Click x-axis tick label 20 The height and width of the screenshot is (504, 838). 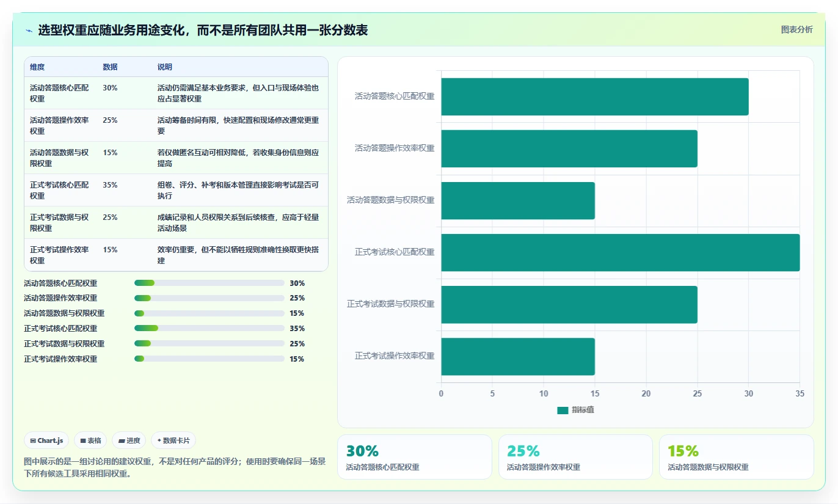646,393
